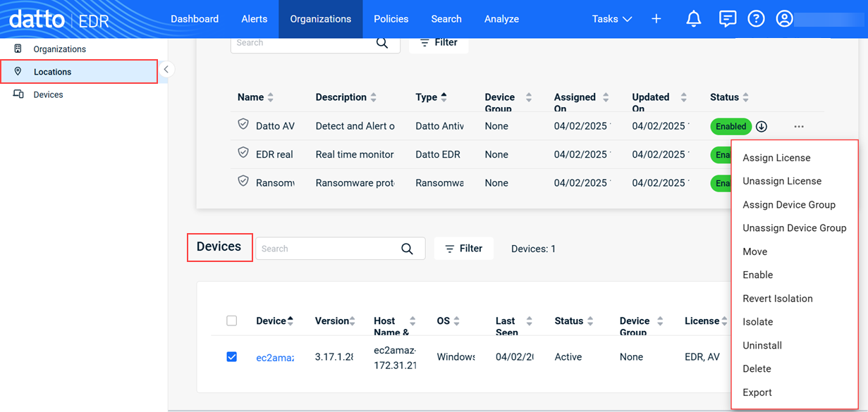The height and width of the screenshot is (412, 868).
Task: Sort policies by Updated On column arrows
Action: click(x=683, y=97)
